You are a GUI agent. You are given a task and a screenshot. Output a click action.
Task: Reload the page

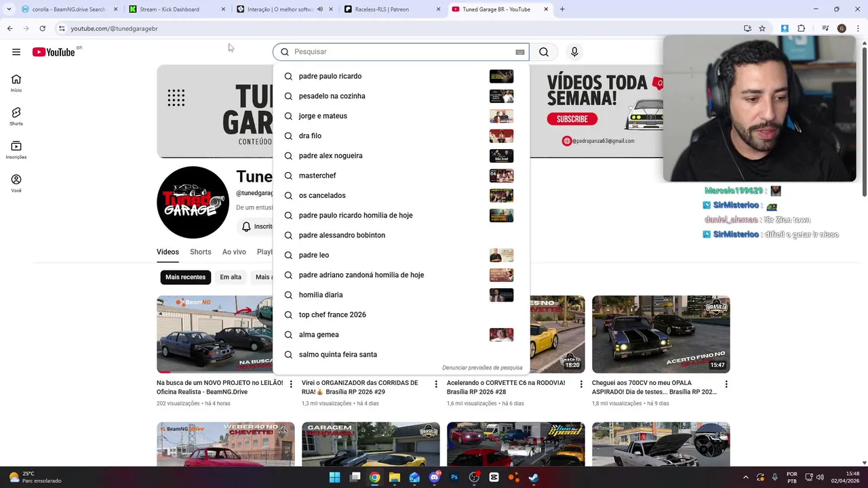point(42,28)
